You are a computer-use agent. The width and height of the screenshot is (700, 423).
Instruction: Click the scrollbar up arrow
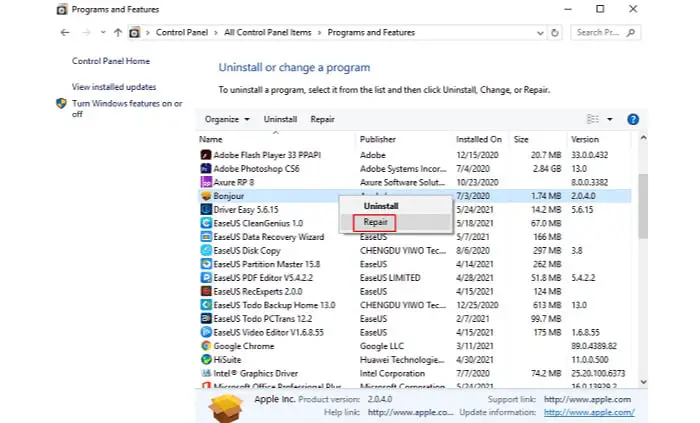click(x=643, y=138)
